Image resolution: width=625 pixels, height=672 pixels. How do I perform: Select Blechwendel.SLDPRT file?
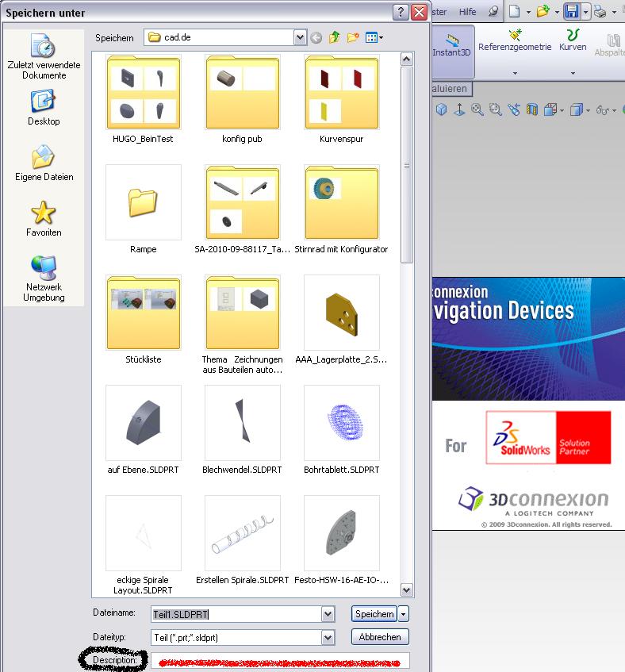pyautogui.click(x=242, y=430)
